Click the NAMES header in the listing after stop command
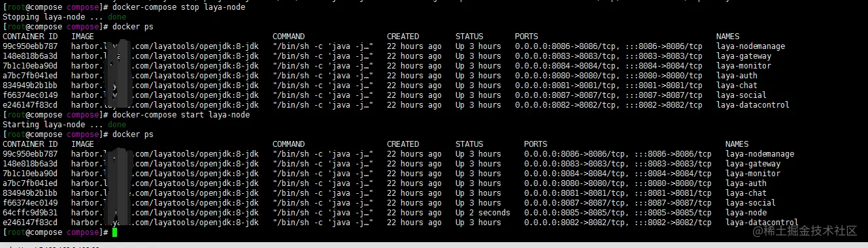The height and width of the screenshot is (248, 868). coord(727,37)
